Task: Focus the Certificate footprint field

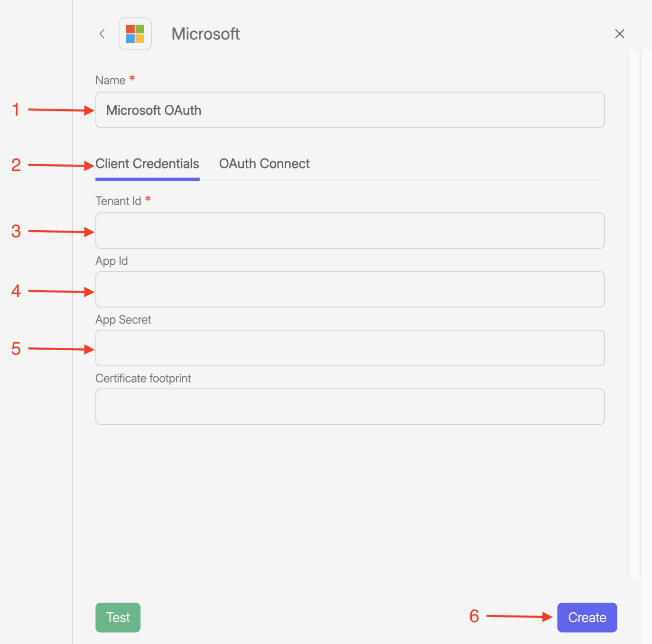Action: coord(350,407)
